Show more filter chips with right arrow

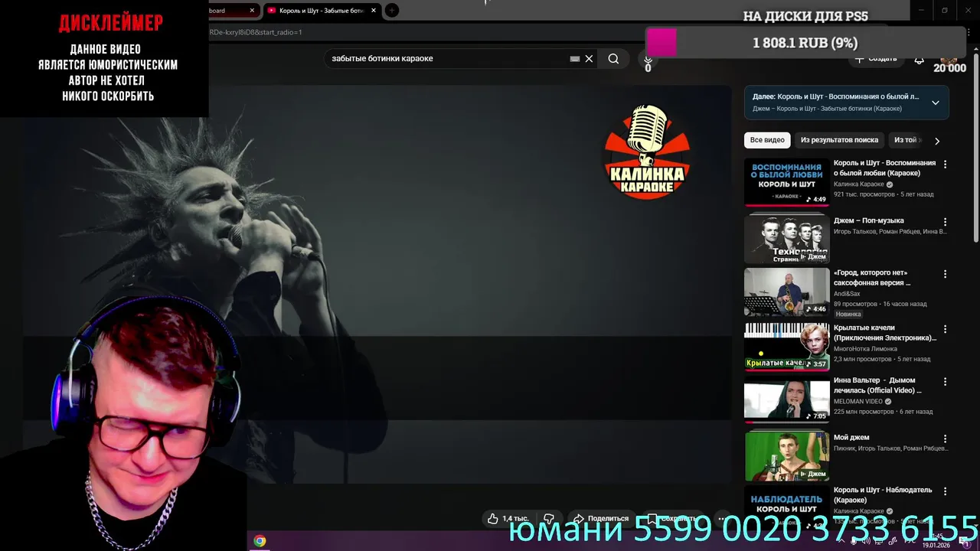(937, 141)
